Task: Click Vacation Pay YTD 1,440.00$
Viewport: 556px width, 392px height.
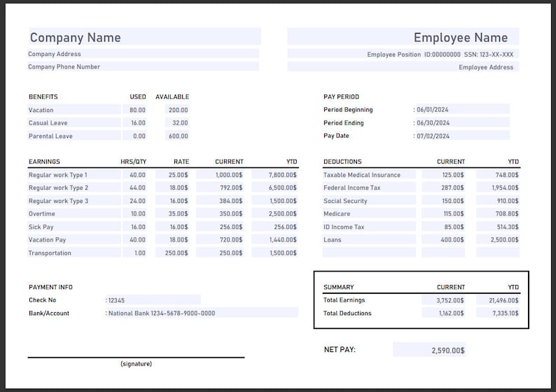Action: point(274,239)
